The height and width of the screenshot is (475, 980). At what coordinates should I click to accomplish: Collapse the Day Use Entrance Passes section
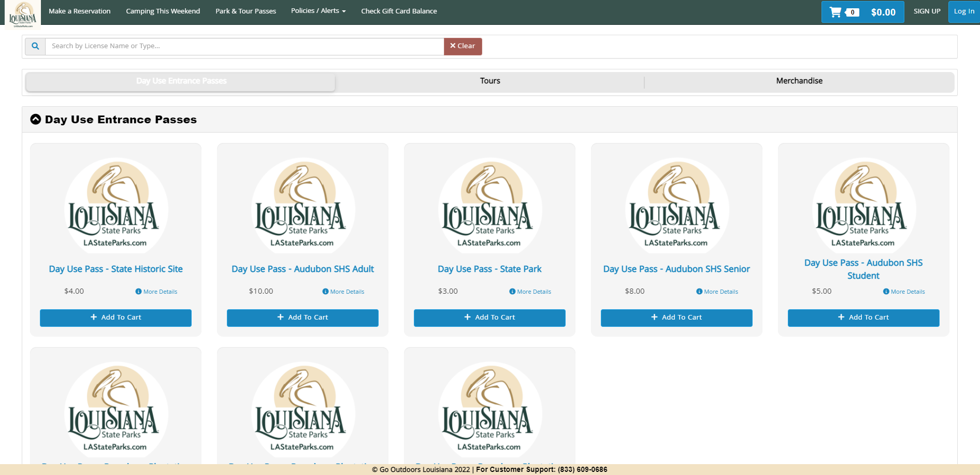[36, 120]
